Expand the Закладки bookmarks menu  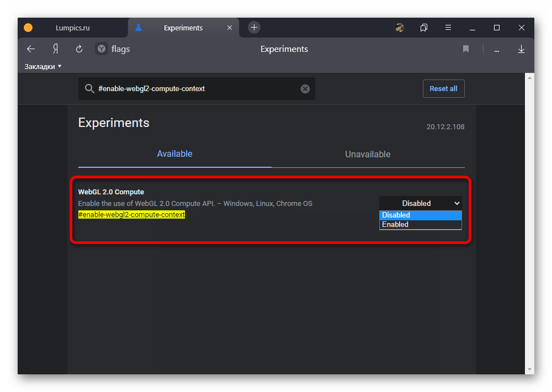(43, 67)
